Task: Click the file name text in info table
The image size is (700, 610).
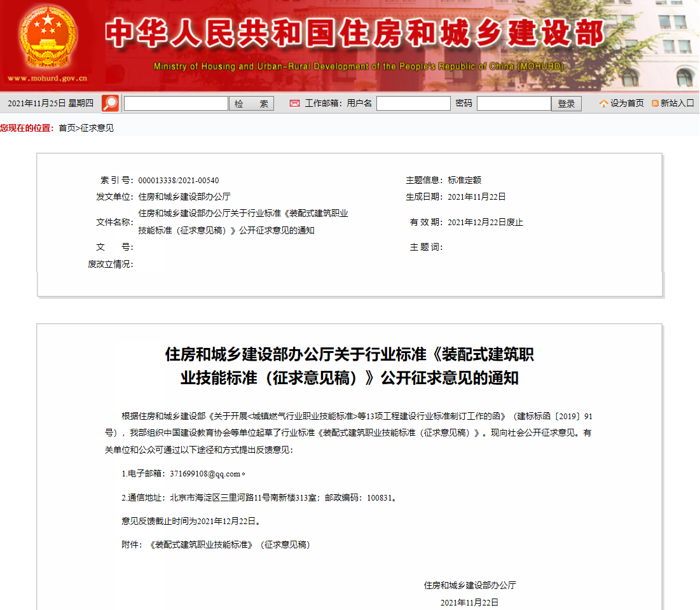Action: pyautogui.click(x=244, y=222)
